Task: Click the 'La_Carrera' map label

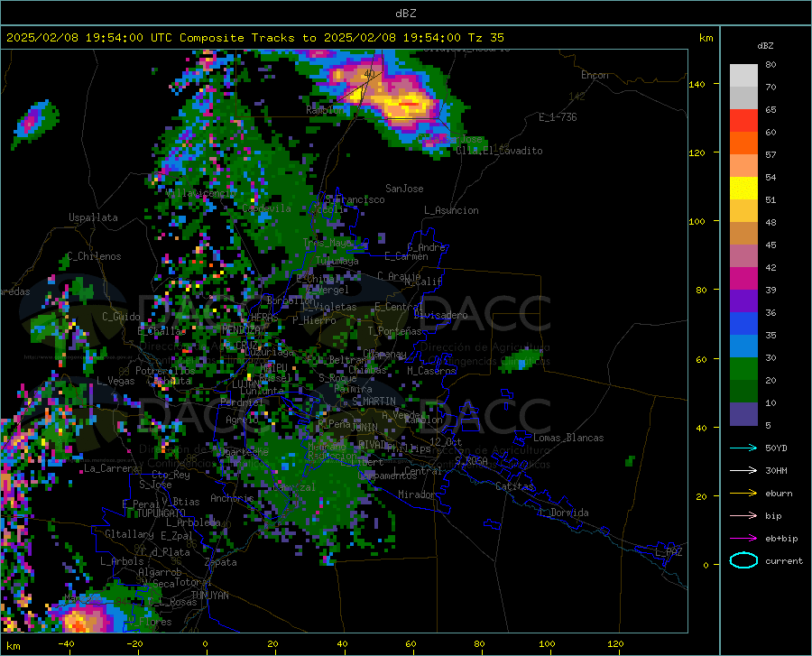Action: coord(111,468)
